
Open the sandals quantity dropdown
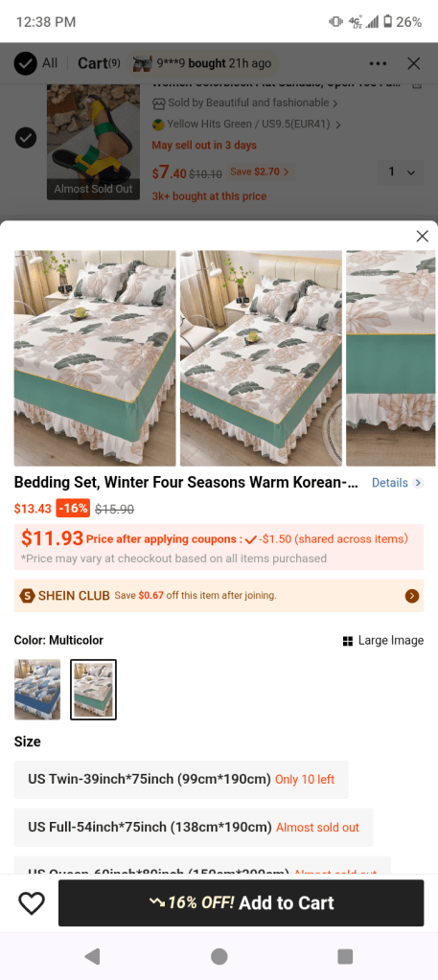(401, 171)
